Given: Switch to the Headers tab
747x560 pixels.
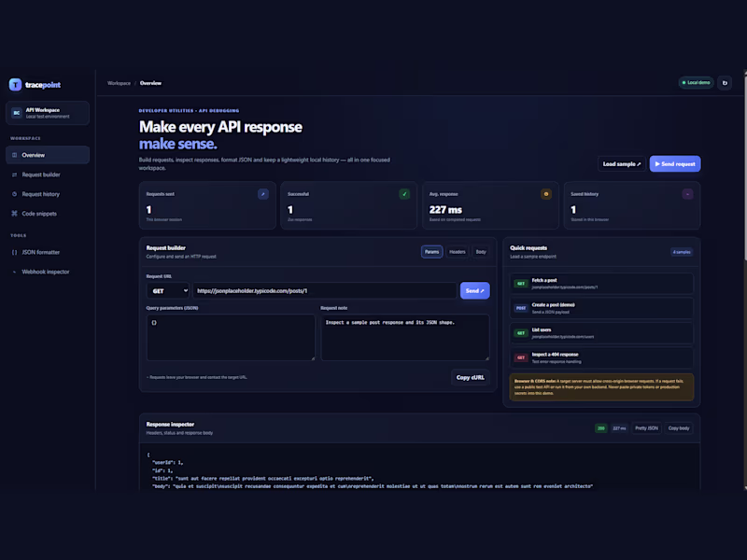Looking at the screenshot, I should point(457,252).
